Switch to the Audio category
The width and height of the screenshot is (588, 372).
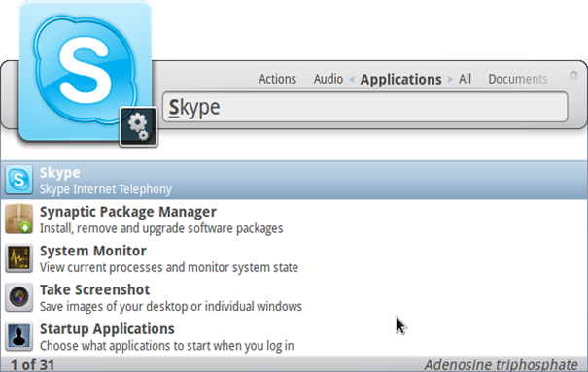[329, 79]
